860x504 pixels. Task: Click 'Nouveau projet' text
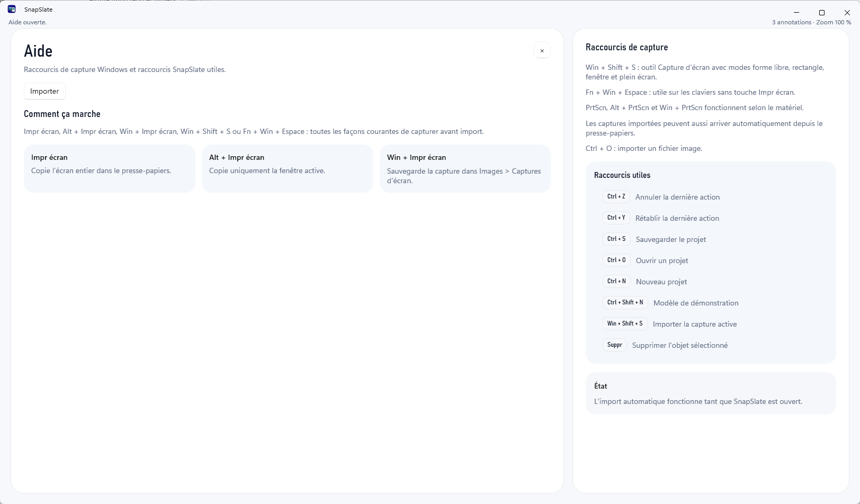click(661, 282)
